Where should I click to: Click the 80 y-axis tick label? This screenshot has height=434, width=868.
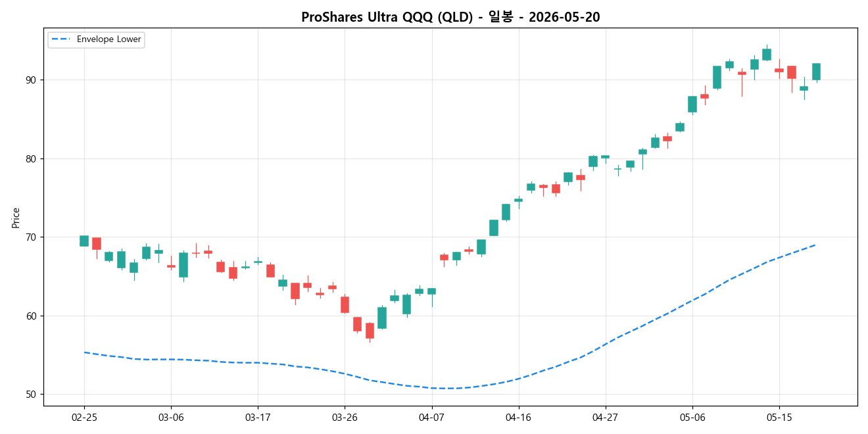[32, 158]
